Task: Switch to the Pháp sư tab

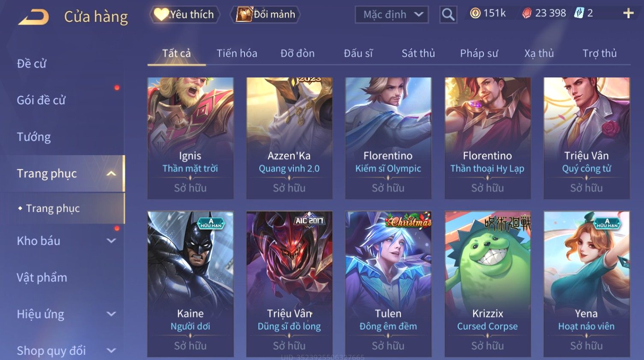Action: (x=479, y=53)
